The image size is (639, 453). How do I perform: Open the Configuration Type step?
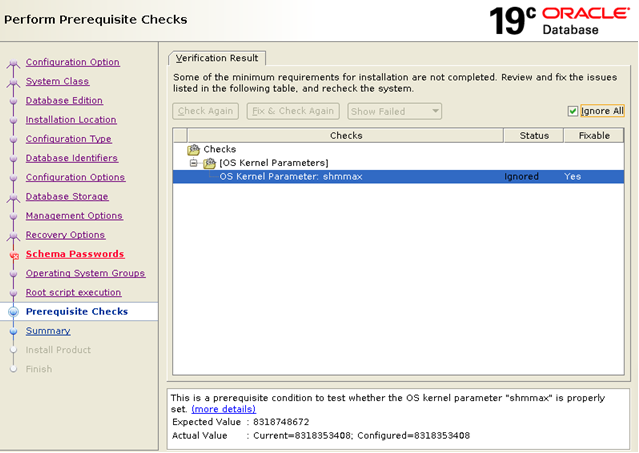point(68,139)
